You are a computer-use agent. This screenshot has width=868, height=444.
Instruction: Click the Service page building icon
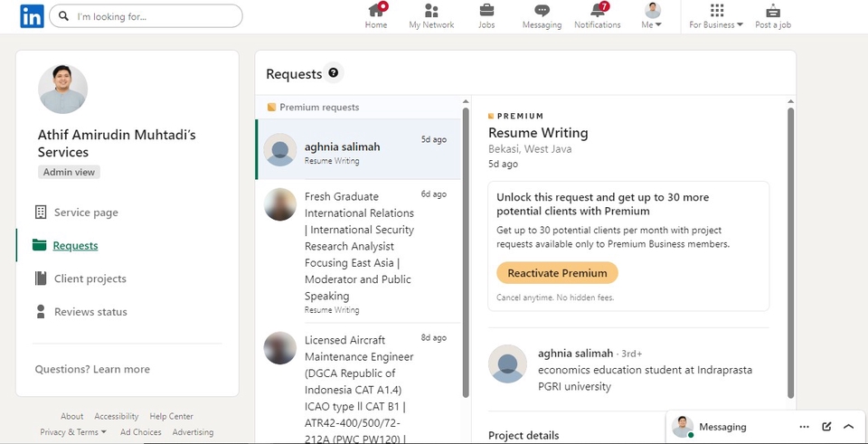click(41, 212)
